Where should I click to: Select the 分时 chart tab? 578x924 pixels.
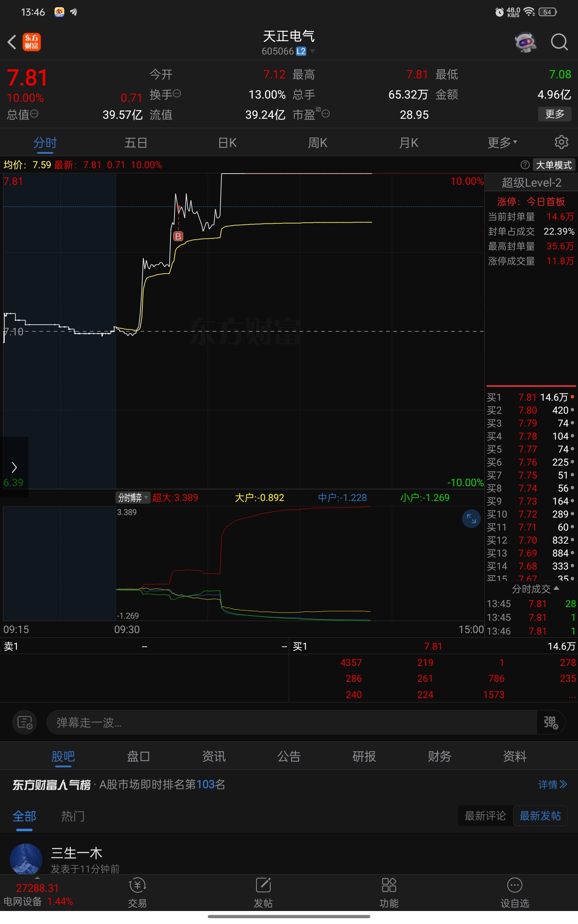coord(45,143)
